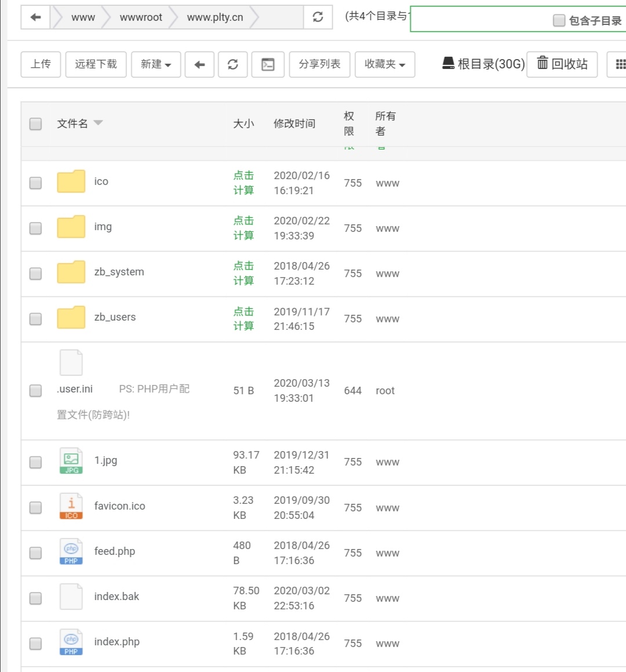This screenshot has height=672, width=626.
Task: Click the refresh icon beside the path breadcrumb
Action: 318,17
